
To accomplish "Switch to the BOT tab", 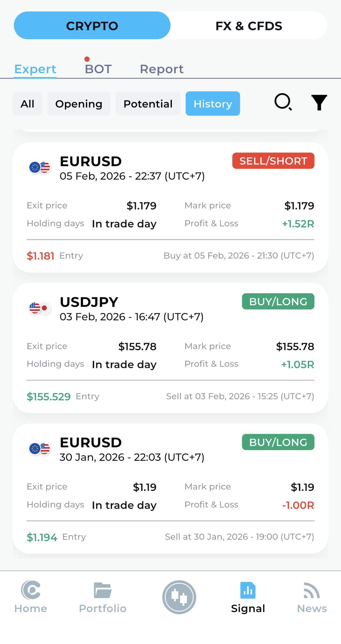I will [x=98, y=69].
